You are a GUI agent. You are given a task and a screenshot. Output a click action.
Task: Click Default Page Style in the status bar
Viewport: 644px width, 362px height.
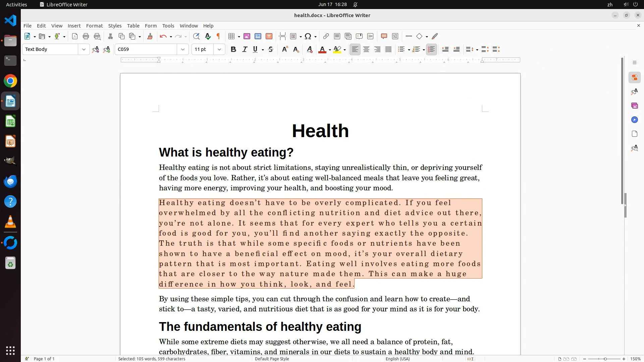[x=272, y=359]
